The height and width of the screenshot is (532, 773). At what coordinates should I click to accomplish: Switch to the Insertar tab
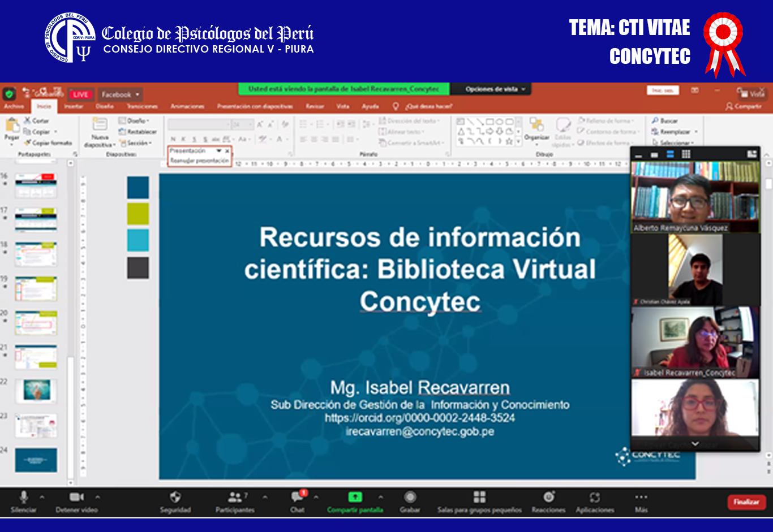pos(74,106)
